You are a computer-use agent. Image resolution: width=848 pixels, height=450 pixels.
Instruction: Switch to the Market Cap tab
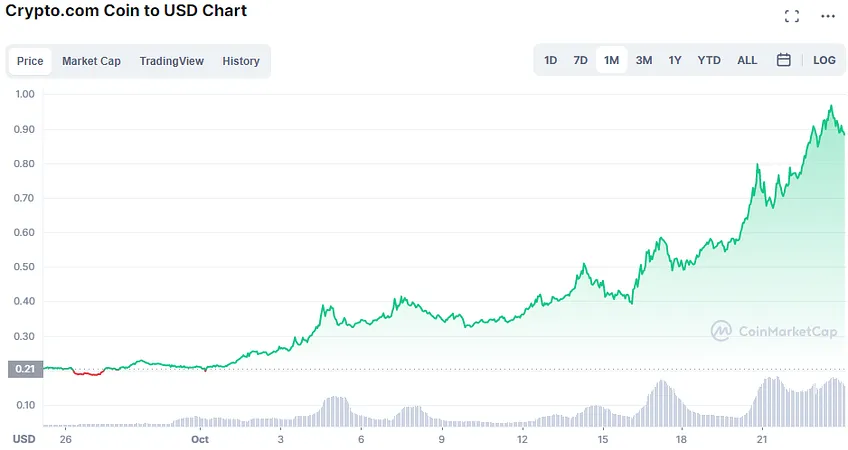91,61
